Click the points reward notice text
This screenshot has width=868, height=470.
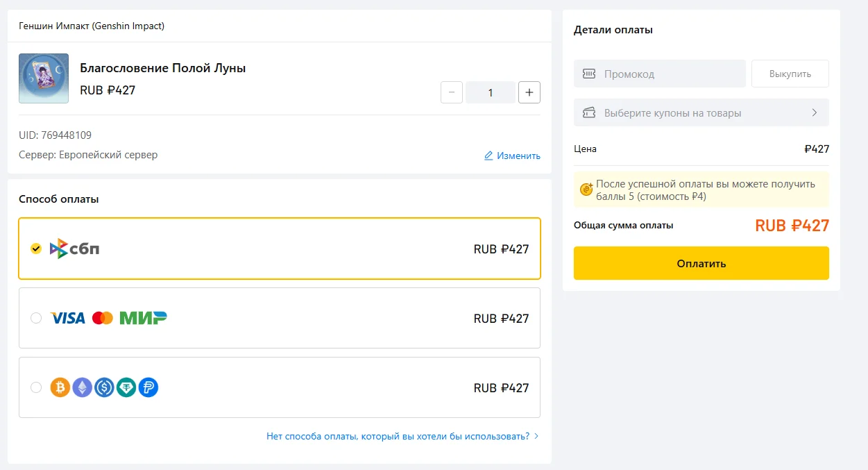[x=706, y=190]
